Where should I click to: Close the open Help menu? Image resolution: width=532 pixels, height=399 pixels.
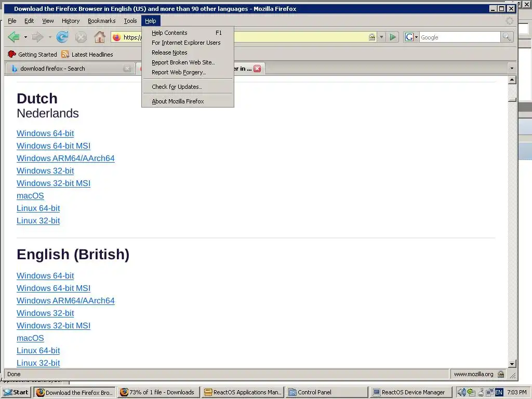tap(151, 21)
